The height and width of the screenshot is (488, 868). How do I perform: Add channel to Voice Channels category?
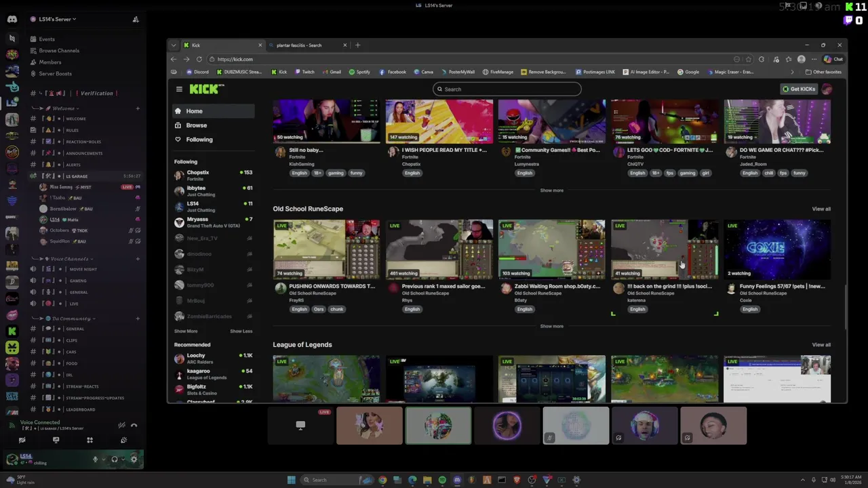point(138,258)
